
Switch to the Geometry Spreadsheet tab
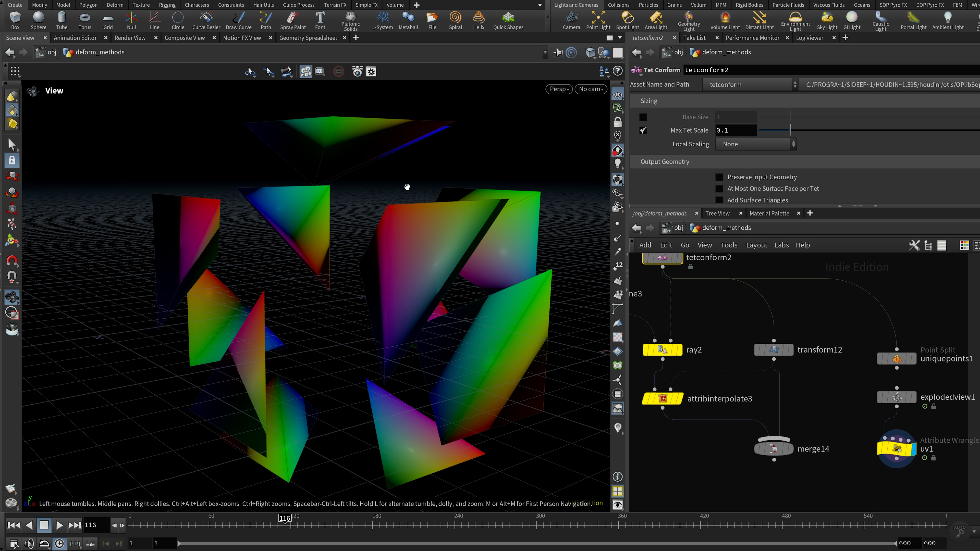pyautogui.click(x=308, y=38)
